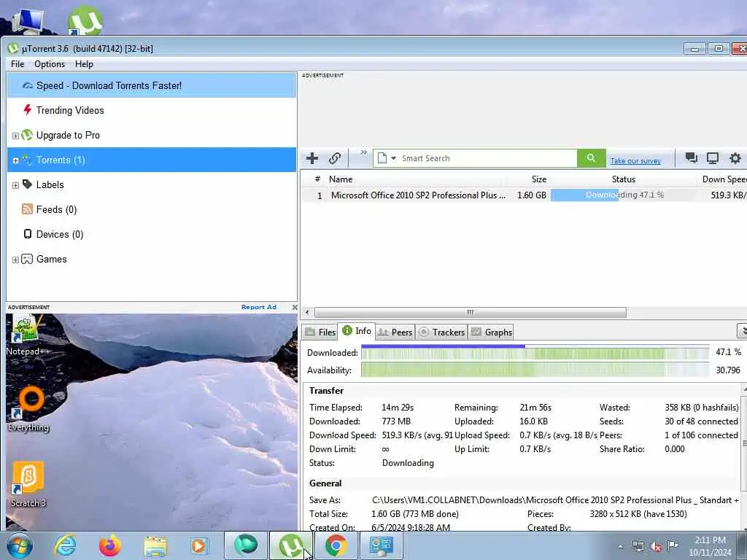Click the µTorrent desktop shortcut icon
The width and height of the screenshot is (747, 560).
pos(85,20)
